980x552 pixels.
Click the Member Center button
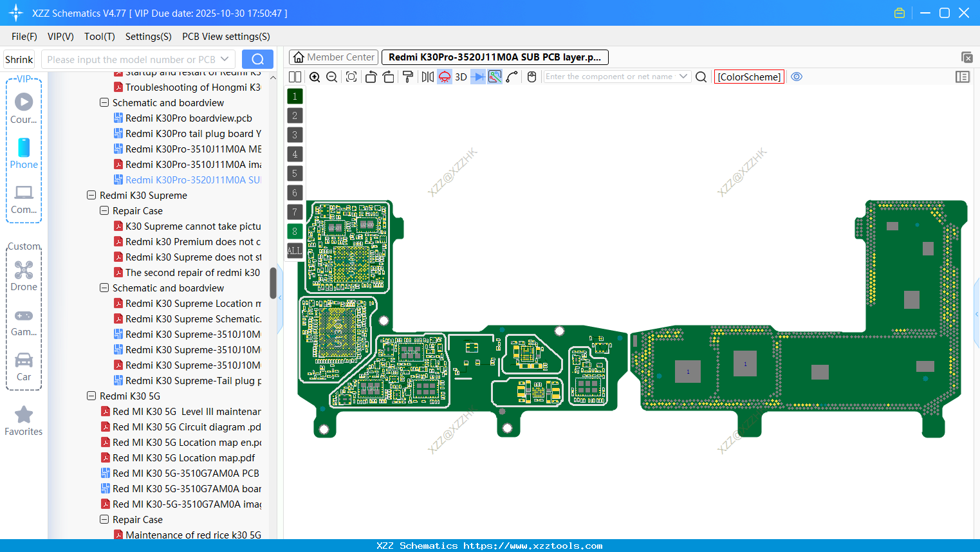[x=333, y=57]
